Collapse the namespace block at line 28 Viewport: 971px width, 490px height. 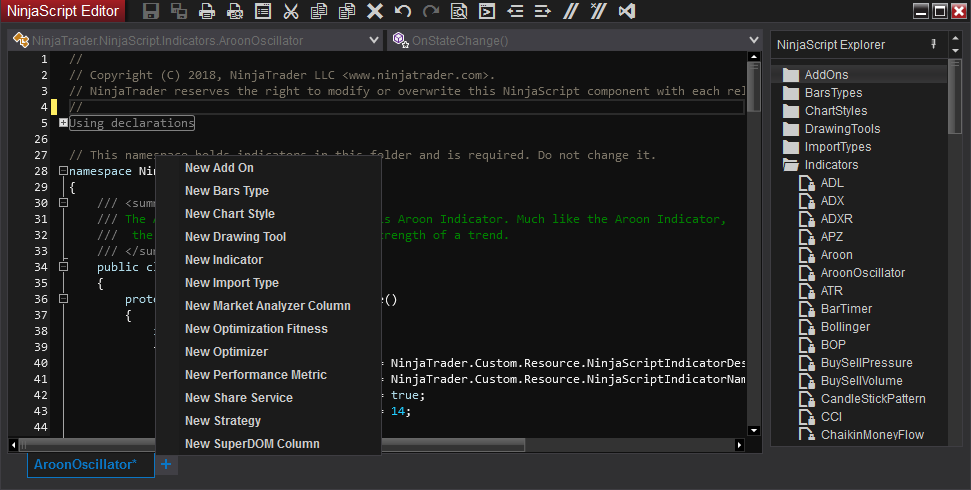coord(63,170)
